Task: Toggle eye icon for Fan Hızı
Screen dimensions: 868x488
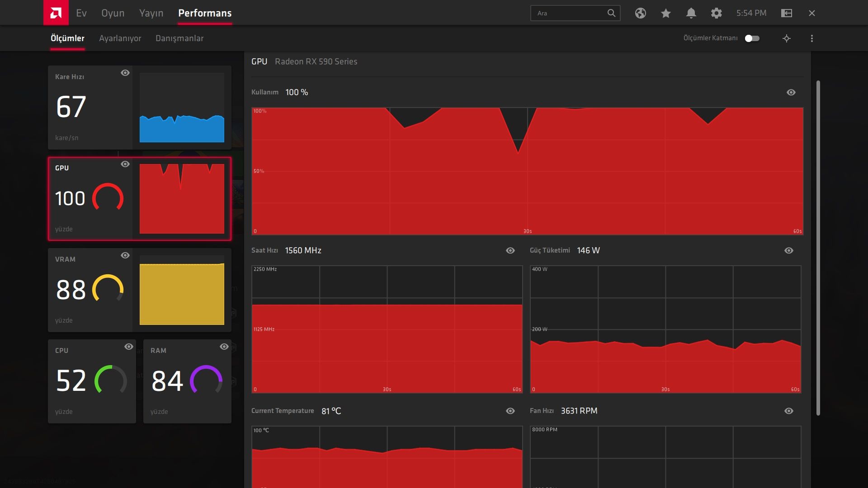Action: [x=788, y=411]
